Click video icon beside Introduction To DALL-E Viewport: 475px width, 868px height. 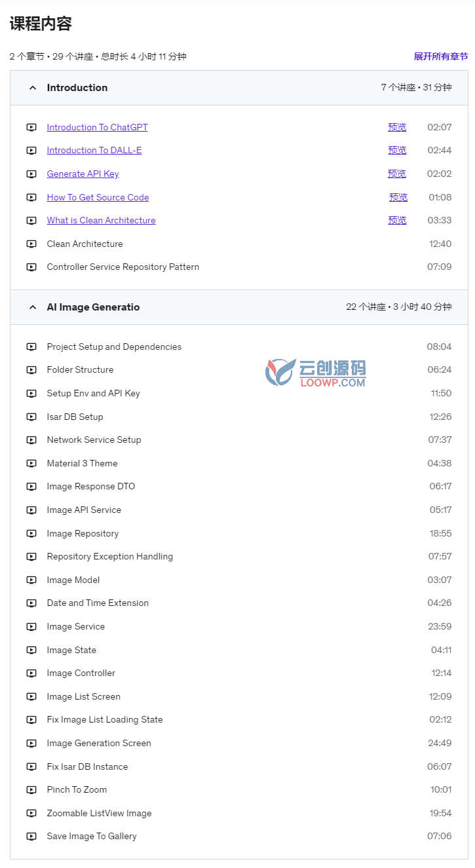[x=31, y=151]
